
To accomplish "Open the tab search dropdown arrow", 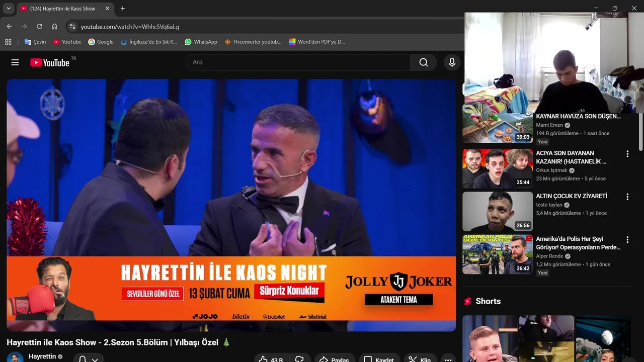I will click(x=9, y=9).
